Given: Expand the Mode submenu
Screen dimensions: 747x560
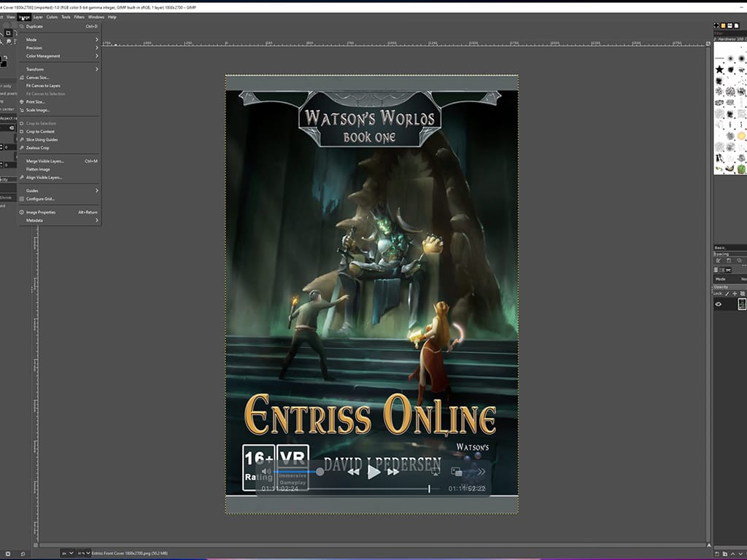Looking at the screenshot, I should click(x=32, y=39).
